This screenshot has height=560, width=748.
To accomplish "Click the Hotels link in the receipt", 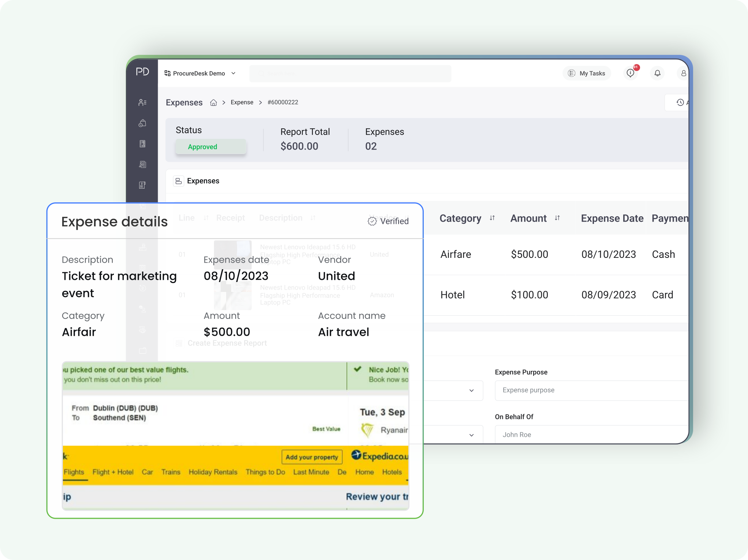I will (392, 472).
